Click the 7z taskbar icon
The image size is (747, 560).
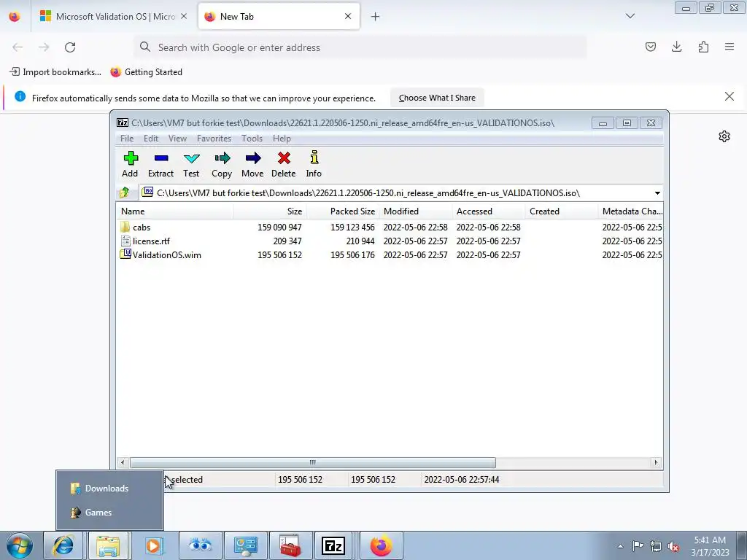coord(333,545)
